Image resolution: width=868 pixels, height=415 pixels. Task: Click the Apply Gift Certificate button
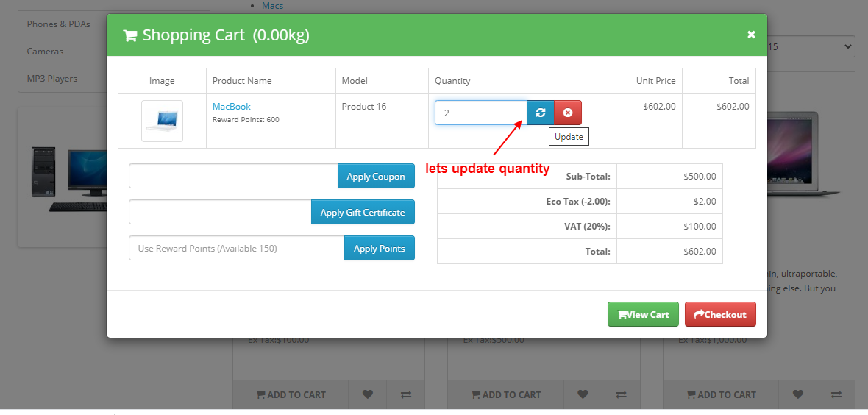(x=363, y=212)
